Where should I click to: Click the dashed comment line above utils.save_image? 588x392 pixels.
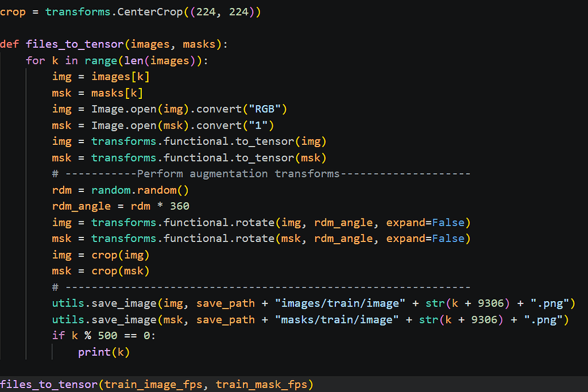point(261,287)
